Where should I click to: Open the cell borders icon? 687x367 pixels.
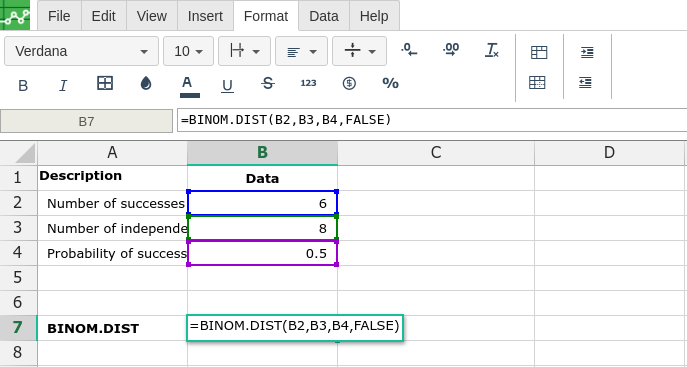point(105,83)
